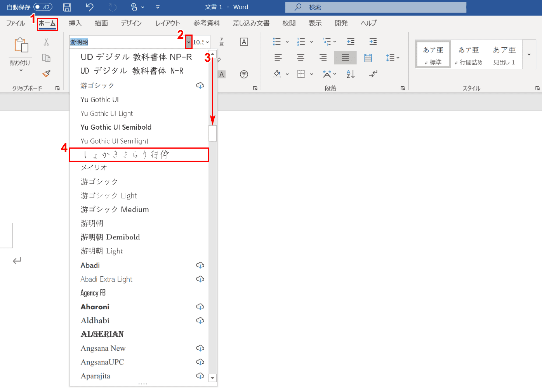Open the Clipboard pane launcher
Screen dimensions: 542x392
57,88
